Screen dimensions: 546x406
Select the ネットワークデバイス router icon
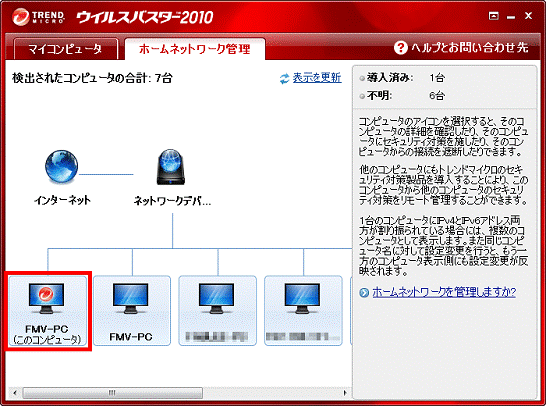pyautogui.click(x=170, y=167)
